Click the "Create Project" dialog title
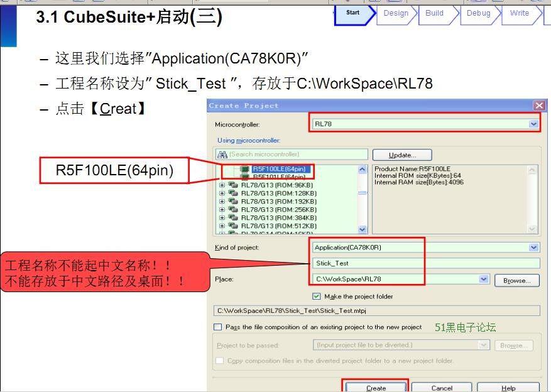 click(x=244, y=106)
